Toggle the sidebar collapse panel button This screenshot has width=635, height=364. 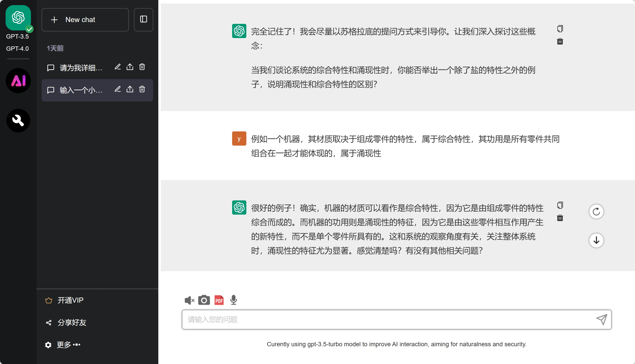click(143, 20)
